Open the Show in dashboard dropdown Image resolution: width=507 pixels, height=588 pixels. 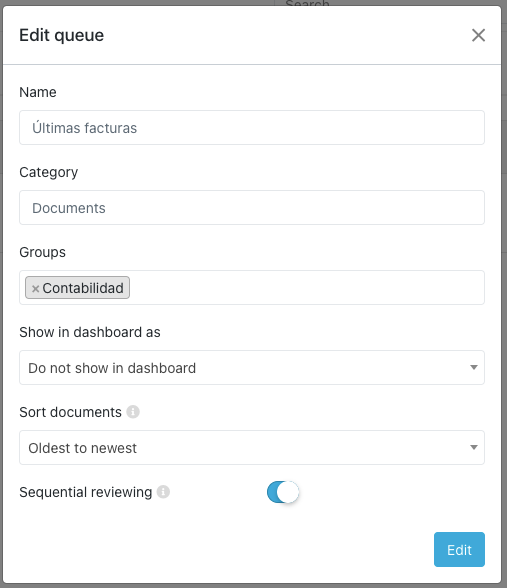(x=252, y=368)
